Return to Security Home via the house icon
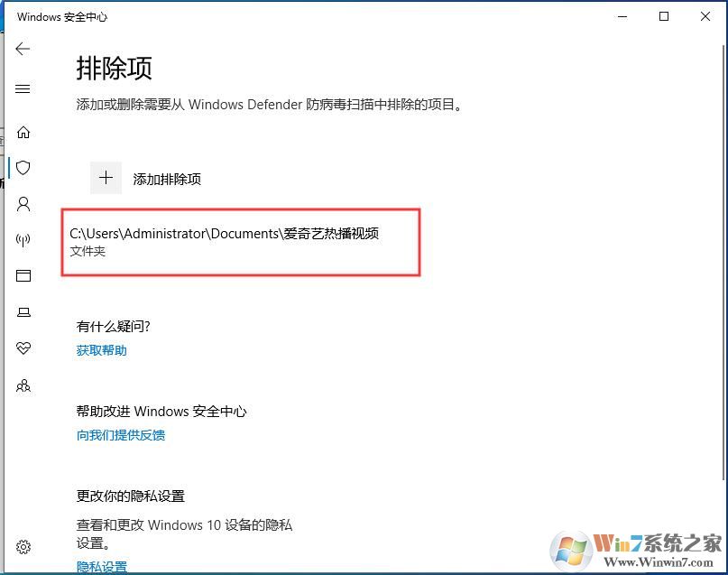 [23, 132]
